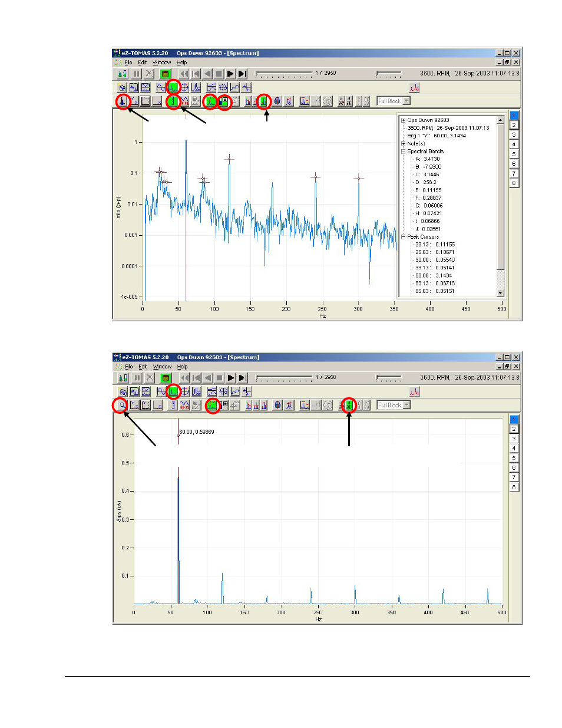Click red peak icon in bottom window toolbar
The height and width of the screenshot is (728, 562).
tap(415, 391)
